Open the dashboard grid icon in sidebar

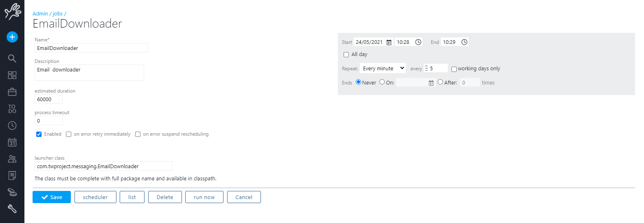[x=12, y=75]
